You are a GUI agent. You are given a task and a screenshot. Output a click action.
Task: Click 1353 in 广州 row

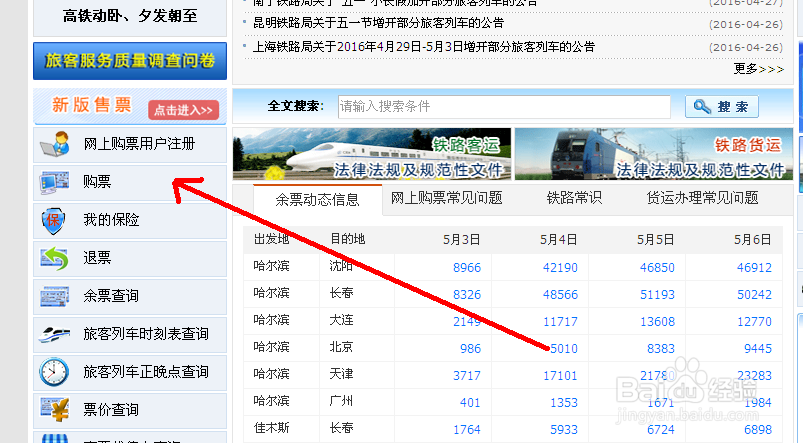click(x=564, y=403)
